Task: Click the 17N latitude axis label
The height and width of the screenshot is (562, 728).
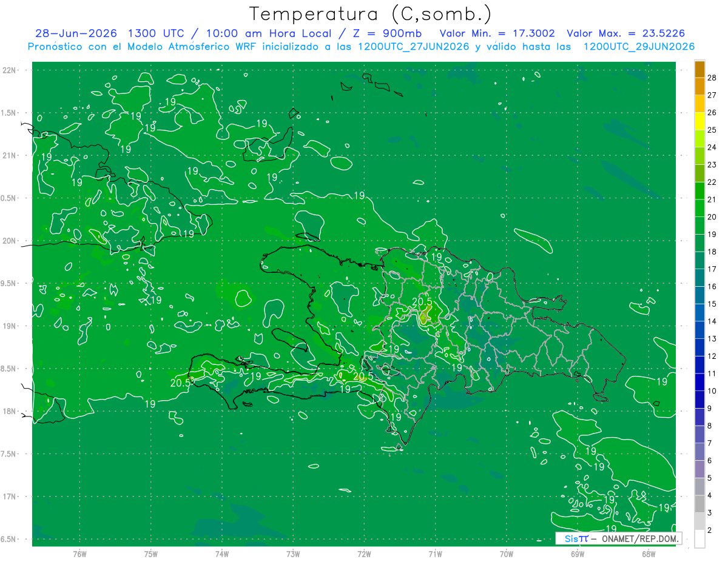Action: coord(10,497)
